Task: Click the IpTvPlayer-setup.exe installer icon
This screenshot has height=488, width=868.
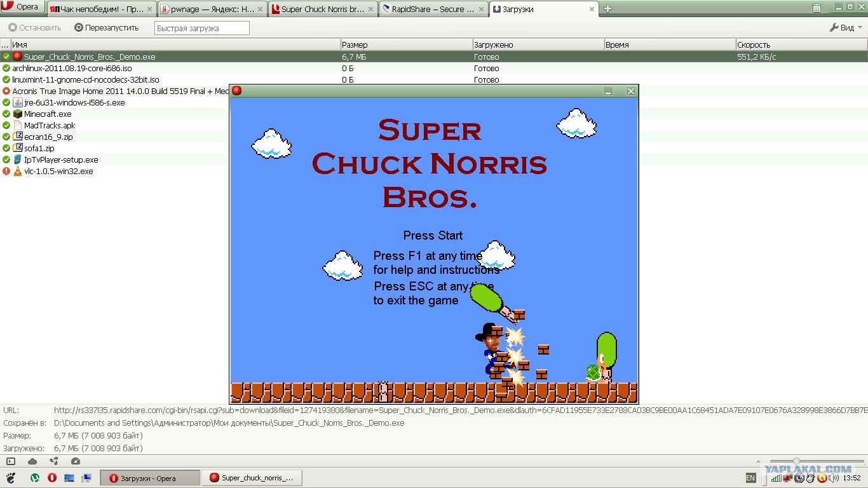Action: click(x=18, y=159)
